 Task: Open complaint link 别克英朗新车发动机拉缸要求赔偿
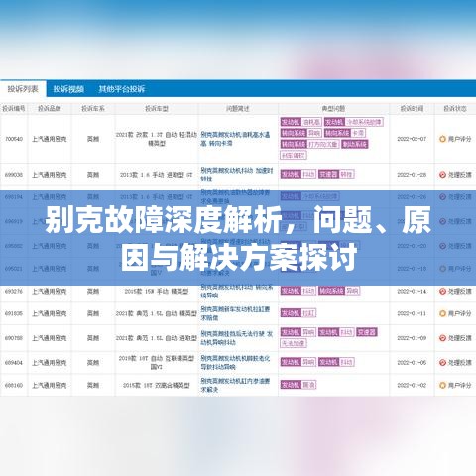[235, 313]
